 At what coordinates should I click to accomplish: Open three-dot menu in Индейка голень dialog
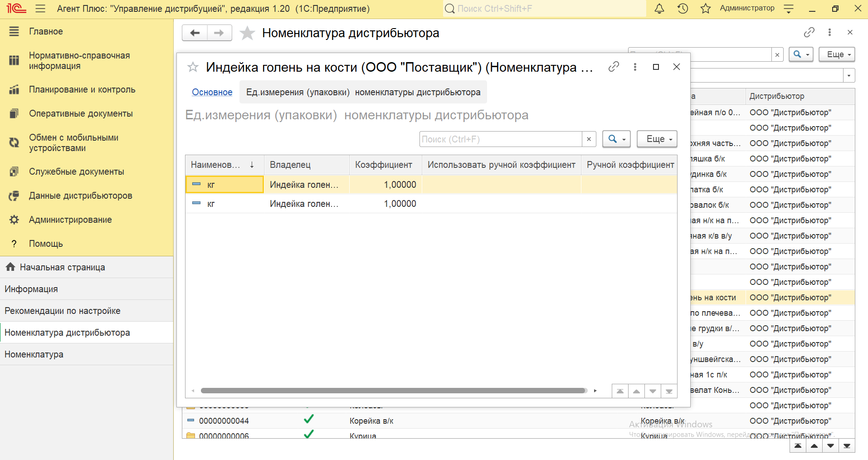pos(635,67)
